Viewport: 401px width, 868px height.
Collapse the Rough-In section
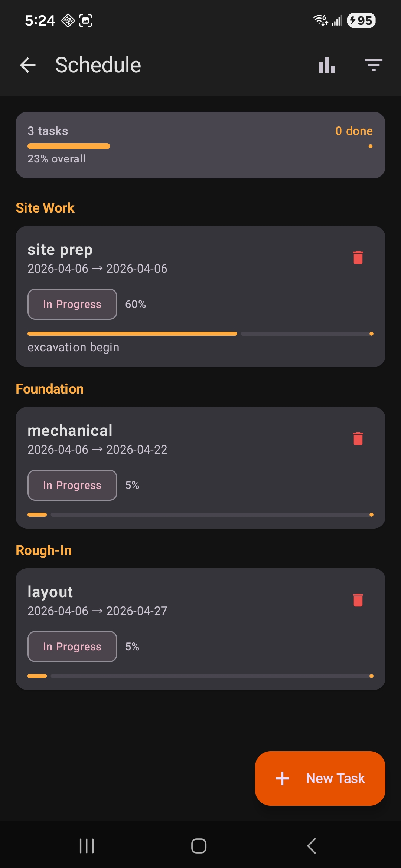(43, 550)
